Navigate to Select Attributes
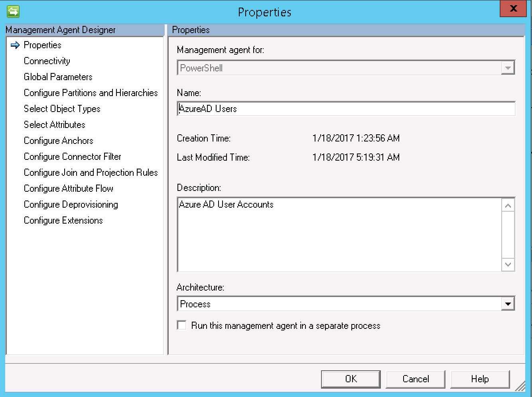 pyautogui.click(x=55, y=125)
